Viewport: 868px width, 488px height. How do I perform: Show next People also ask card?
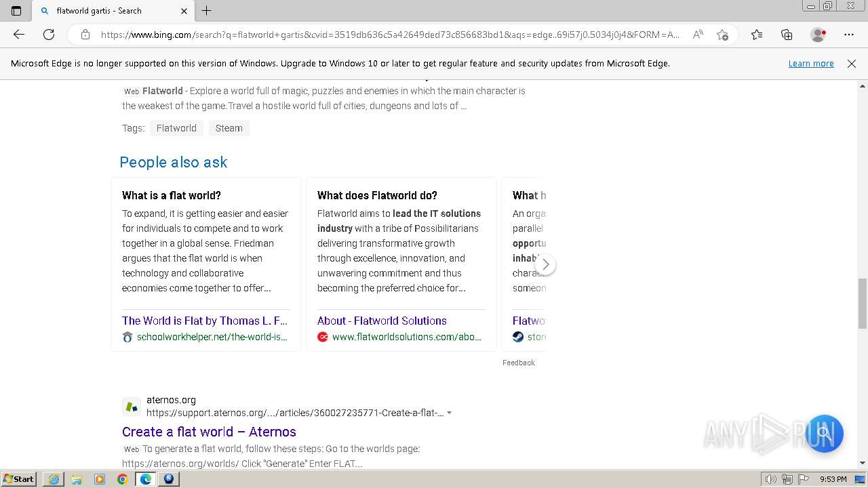545,264
